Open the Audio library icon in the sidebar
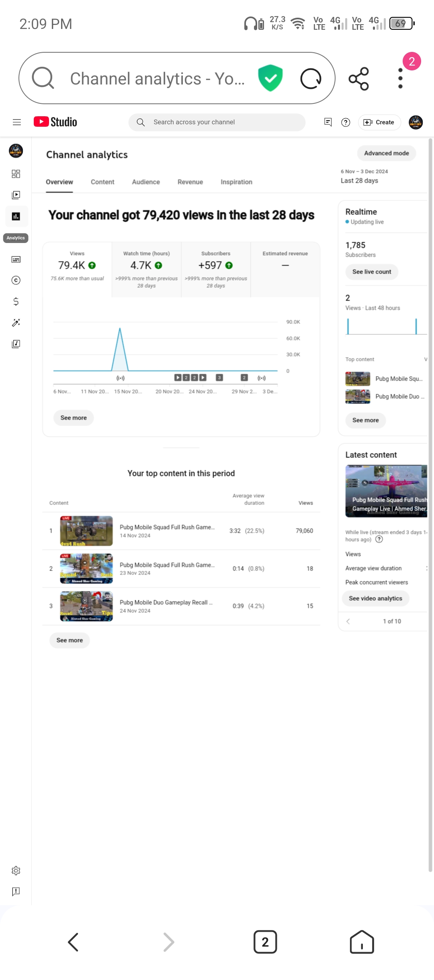The image size is (434, 980). point(16,344)
